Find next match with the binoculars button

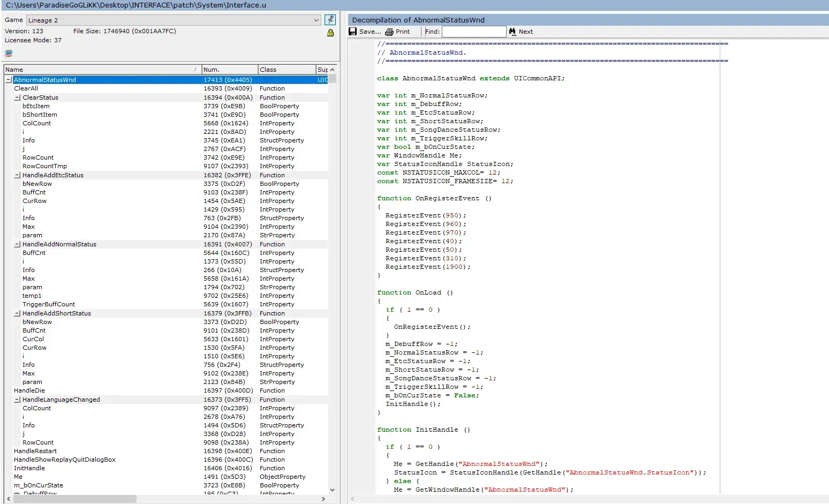(521, 32)
